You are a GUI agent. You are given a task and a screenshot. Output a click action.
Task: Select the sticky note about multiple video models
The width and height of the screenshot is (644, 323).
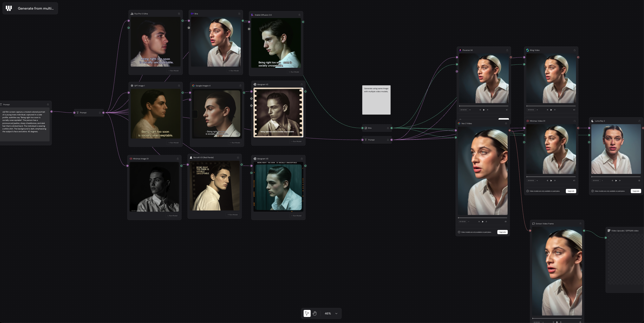pos(376,100)
